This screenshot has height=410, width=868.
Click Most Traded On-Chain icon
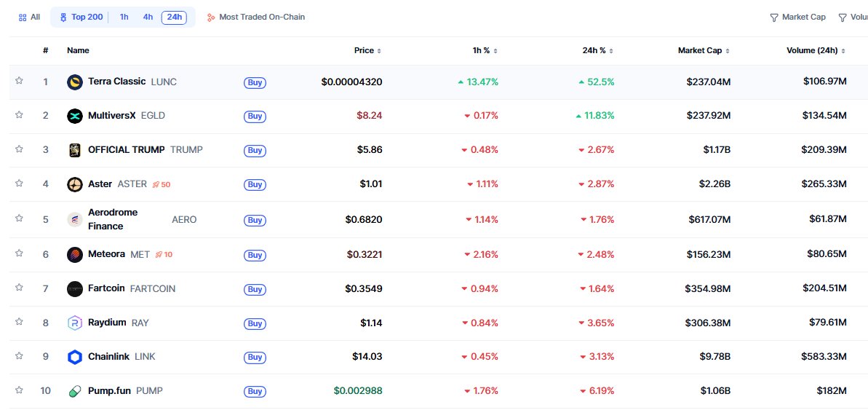click(x=211, y=17)
